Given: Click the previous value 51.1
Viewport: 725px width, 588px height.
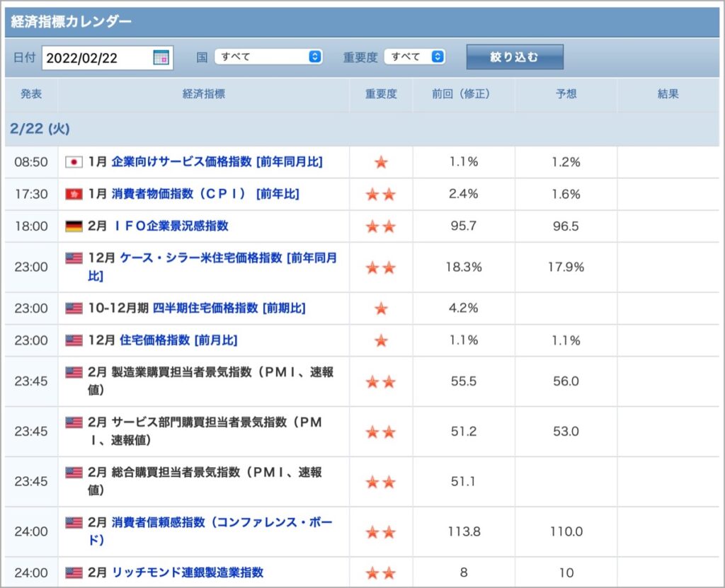Looking at the screenshot, I should (463, 481).
